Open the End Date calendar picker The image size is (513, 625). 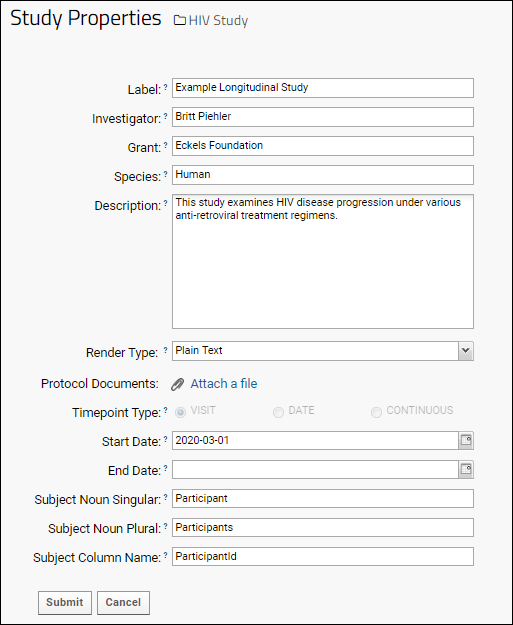pos(466,470)
